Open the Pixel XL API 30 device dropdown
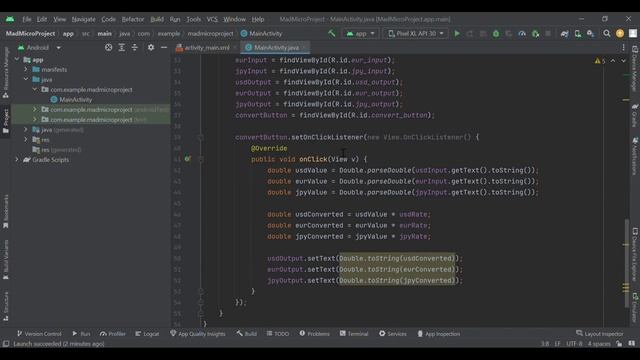The image size is (640, 360). (416, 33)
